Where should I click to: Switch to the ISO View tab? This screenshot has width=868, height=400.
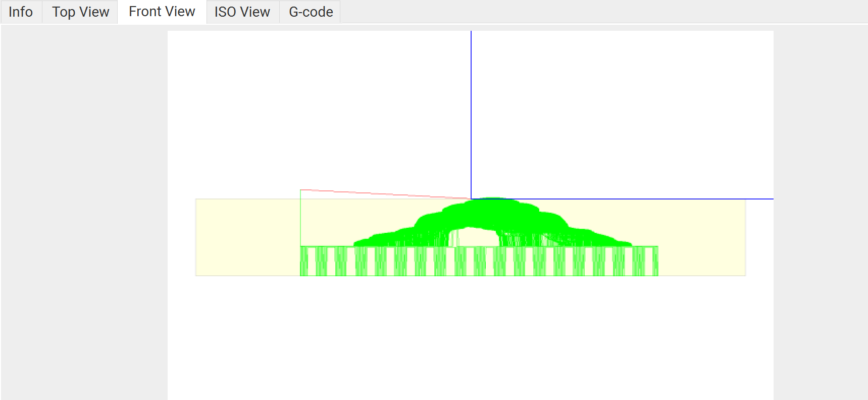tap(242, 12)
